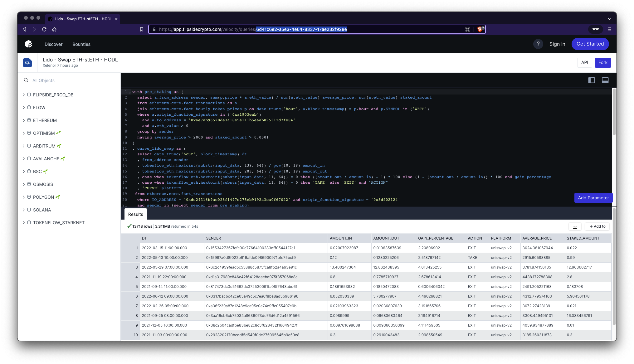
Task: Click the author name Xelenor
Action: [x=49, y=66]
